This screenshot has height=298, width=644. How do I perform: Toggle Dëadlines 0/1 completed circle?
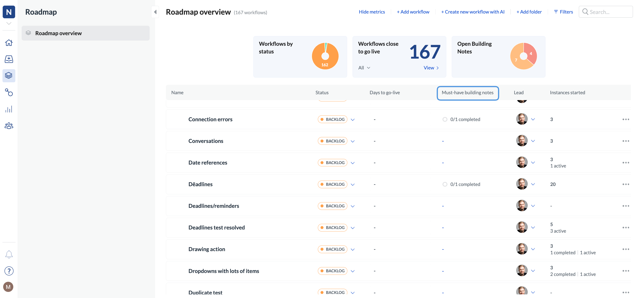click(445, 184)
